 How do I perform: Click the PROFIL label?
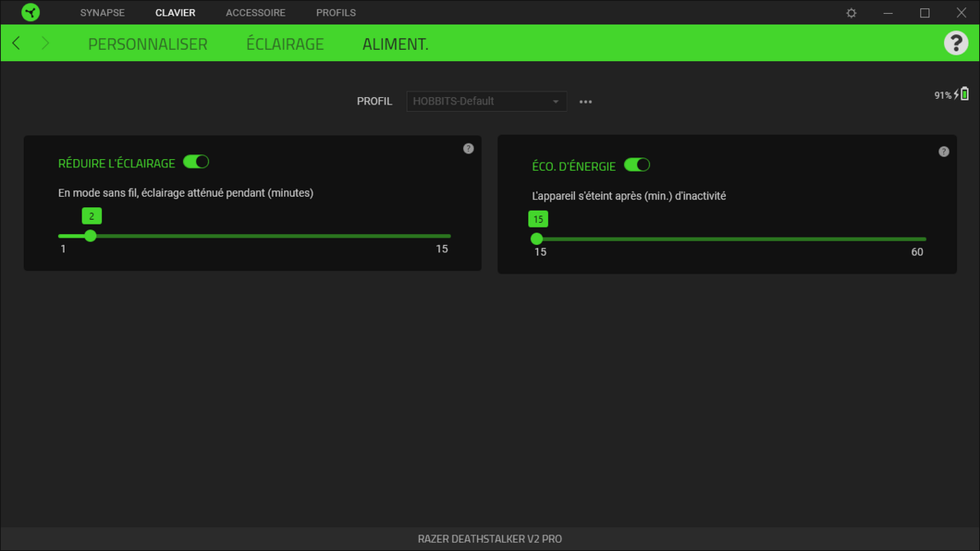[x=374, y=101]
